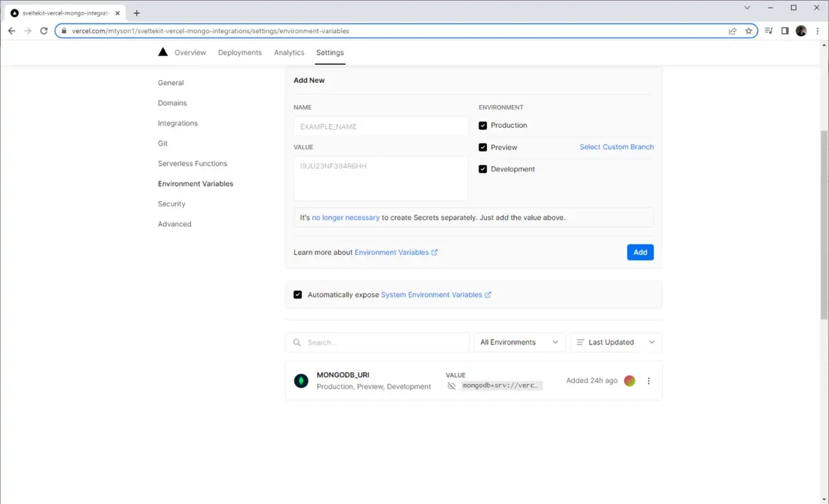Bookmark this page with the star icon

(x=748, y=31)
